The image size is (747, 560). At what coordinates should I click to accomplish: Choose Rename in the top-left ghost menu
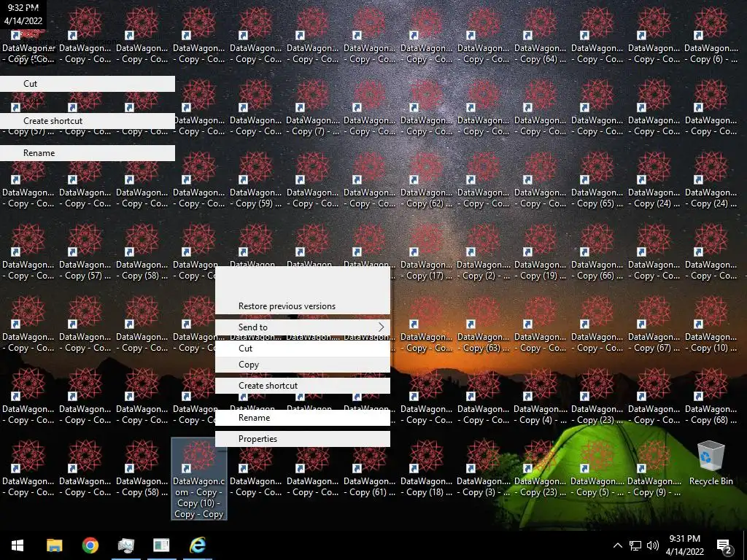[x=88, y=153]
